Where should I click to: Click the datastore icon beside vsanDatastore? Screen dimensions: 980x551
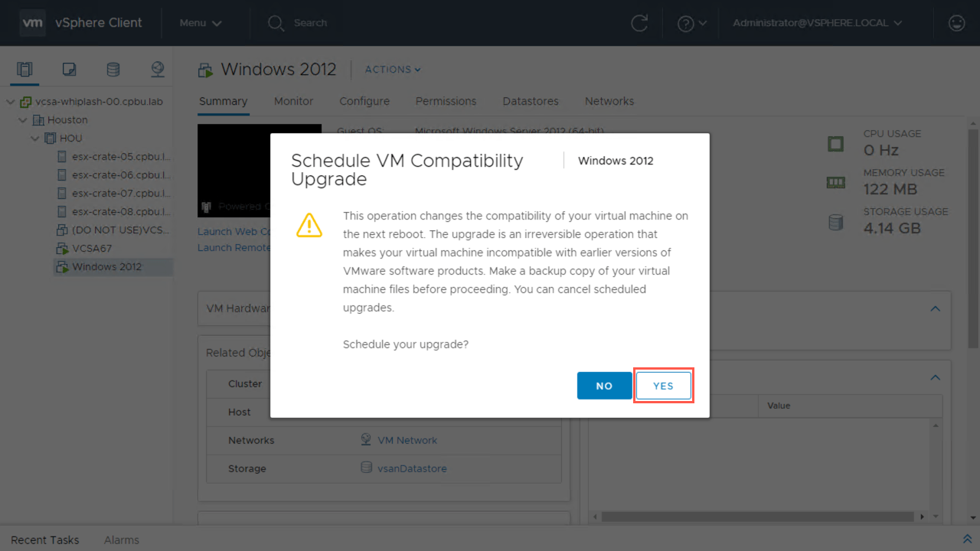pos(367,468)
